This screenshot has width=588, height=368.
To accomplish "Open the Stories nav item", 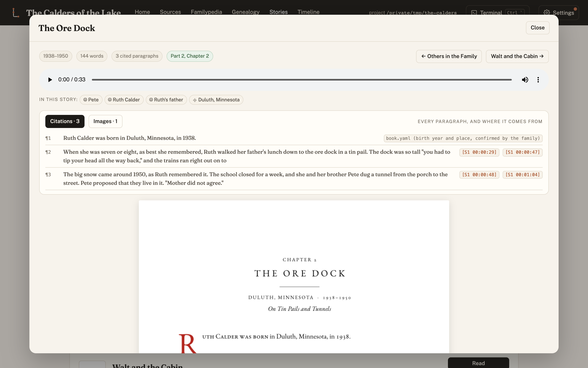I will coord(278,12).
